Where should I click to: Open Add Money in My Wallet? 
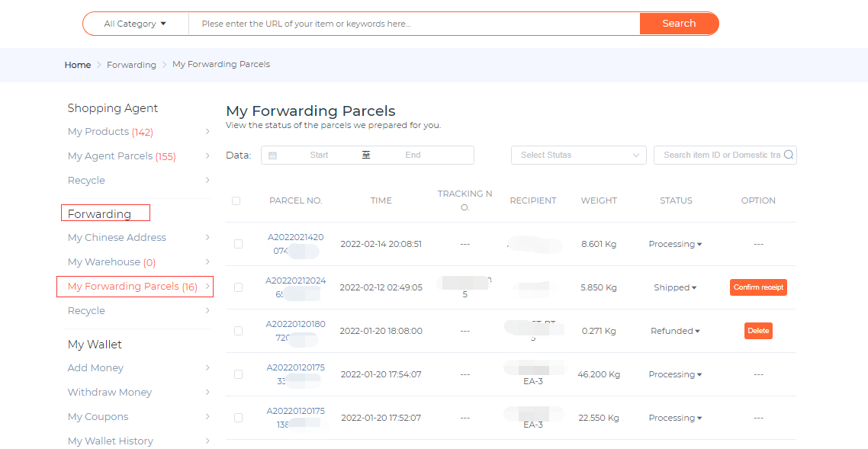coord(95,368)
